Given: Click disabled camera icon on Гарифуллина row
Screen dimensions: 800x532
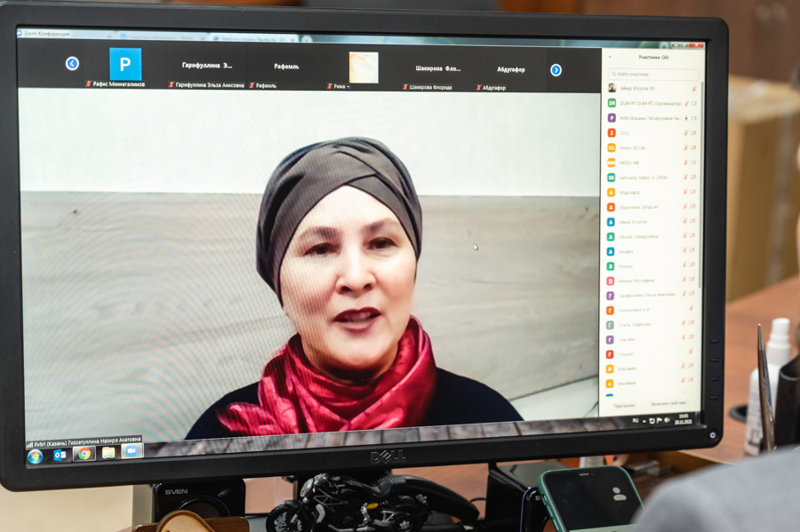Looking at the screenshot, I should 692,294.
